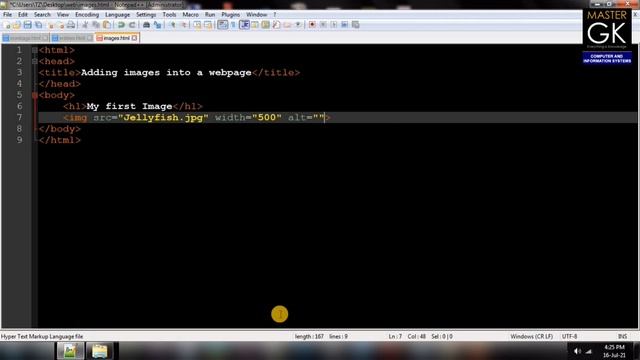
Task: Open the Folder as Workspace panel icon
Action: [287, 25]
